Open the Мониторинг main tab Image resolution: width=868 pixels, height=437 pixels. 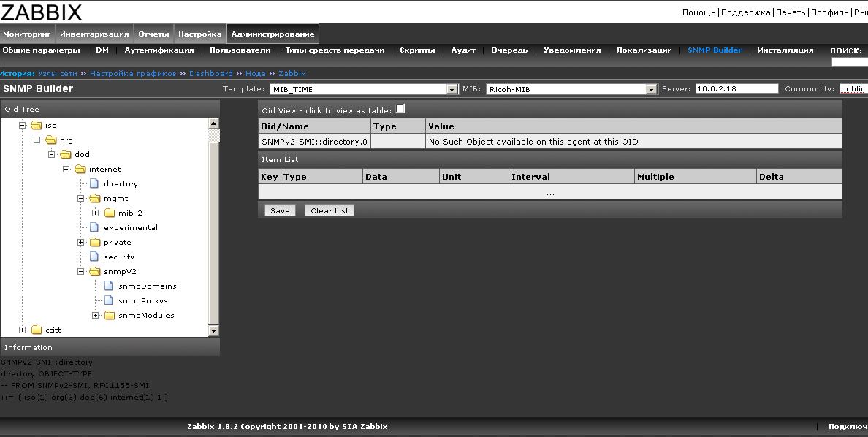(x=27, y=34)
